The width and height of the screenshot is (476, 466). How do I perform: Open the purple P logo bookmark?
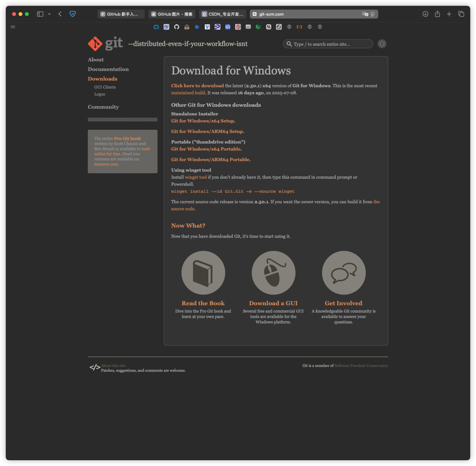(218, 27)
